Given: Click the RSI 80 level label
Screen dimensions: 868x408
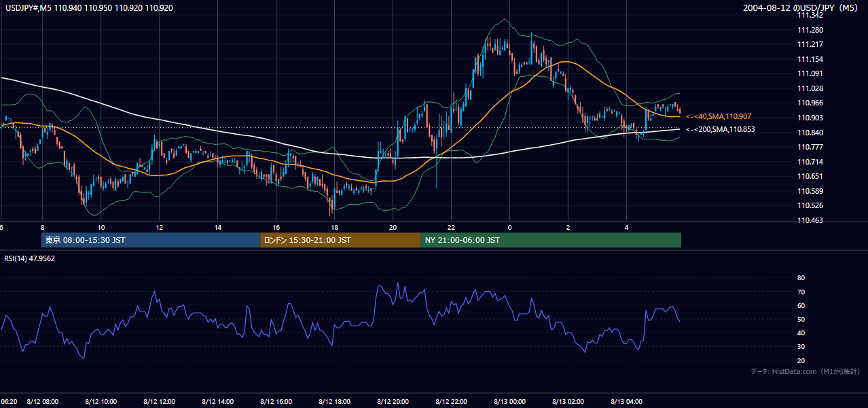Looking at the screenshot, I should [x=801, y=278].
